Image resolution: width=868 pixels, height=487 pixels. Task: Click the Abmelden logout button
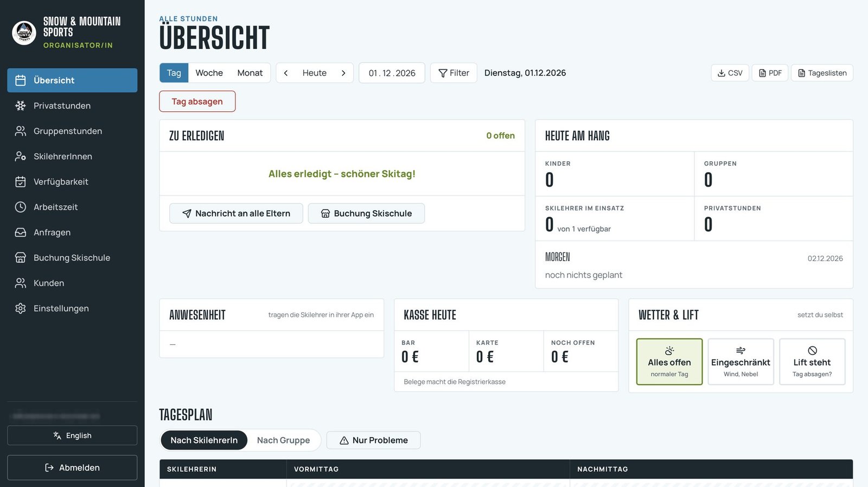(x=72, y=467)
